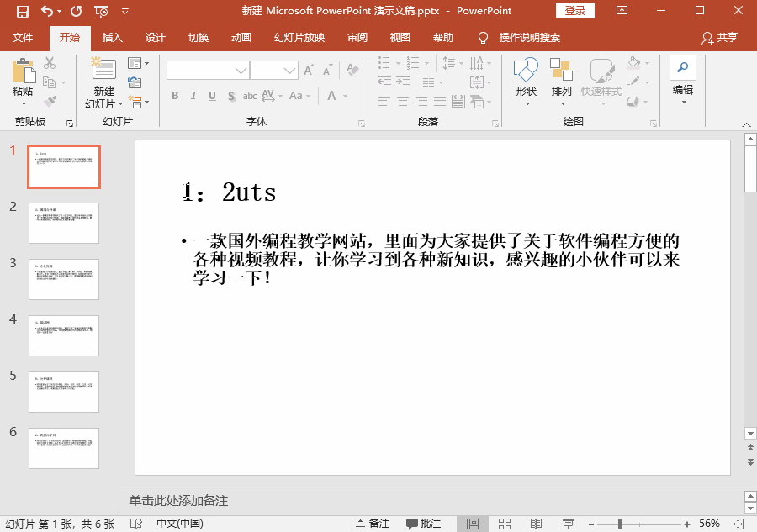Toggle underline formatting
Image resolution: width=757 pixels, height=532 pixels.
211,96
